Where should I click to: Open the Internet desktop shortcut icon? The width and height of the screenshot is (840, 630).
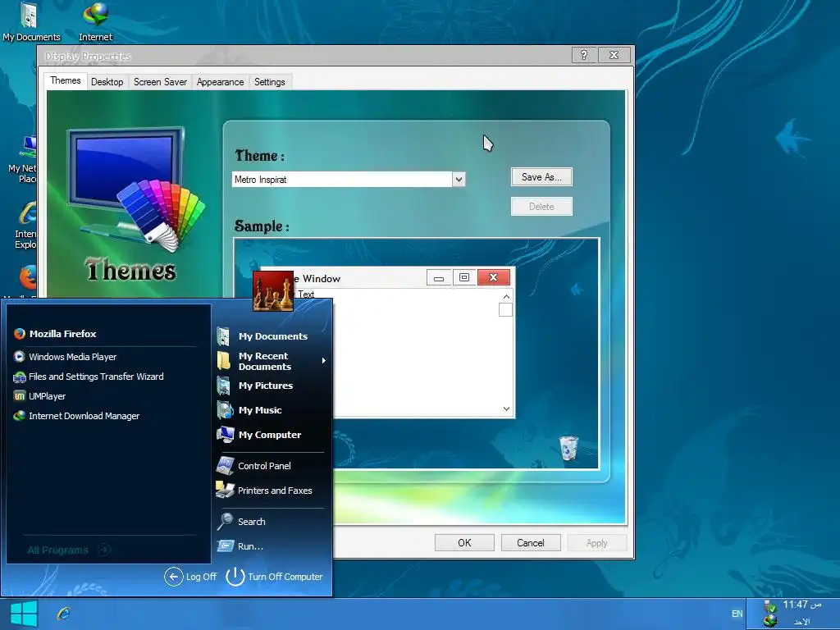tap(95, 21)
